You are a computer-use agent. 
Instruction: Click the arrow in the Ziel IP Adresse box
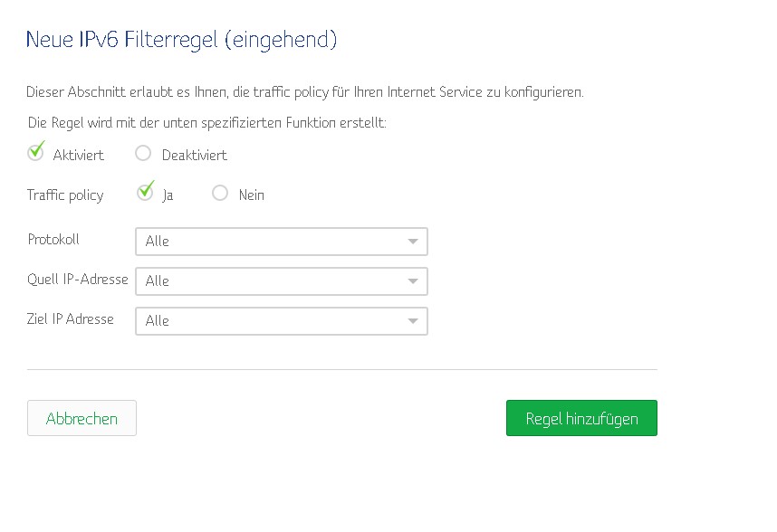click(412, 321)
